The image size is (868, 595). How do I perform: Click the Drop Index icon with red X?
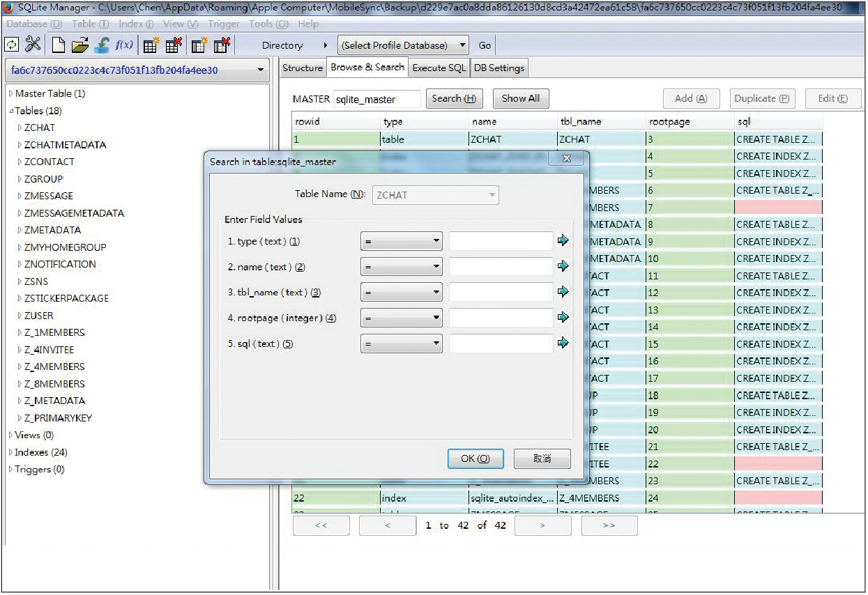click(x=222, y=45)
